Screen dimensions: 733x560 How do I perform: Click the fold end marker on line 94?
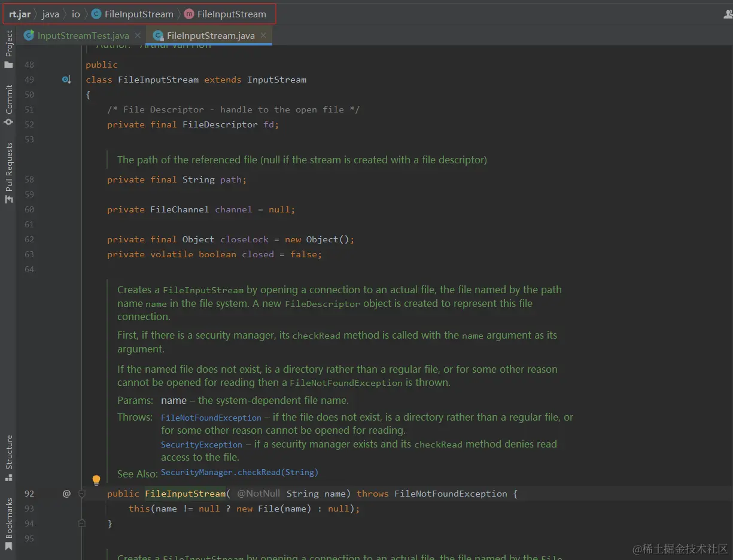(82, 524)
